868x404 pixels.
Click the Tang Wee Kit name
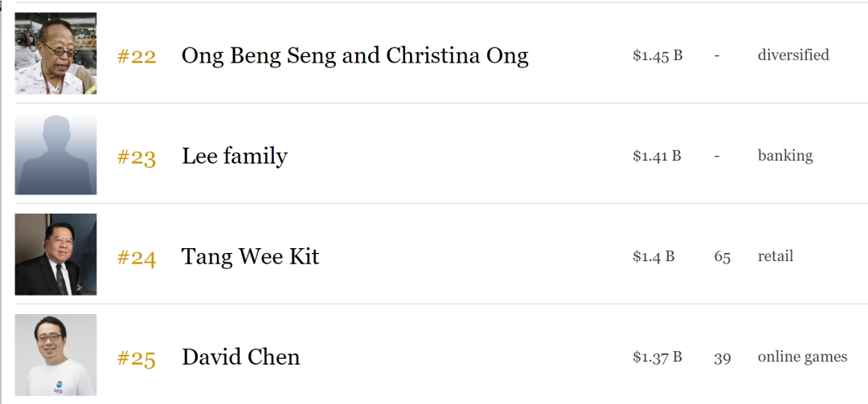click(251, 256)
